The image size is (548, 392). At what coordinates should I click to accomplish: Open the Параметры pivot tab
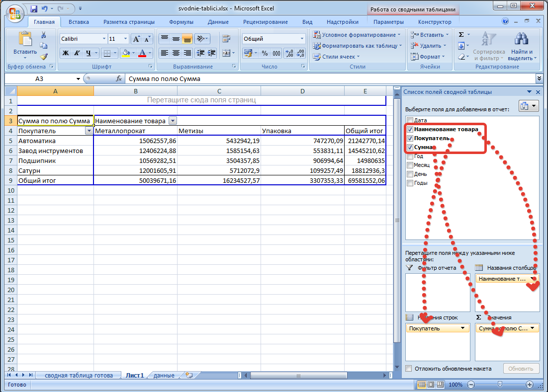[388, 22]
